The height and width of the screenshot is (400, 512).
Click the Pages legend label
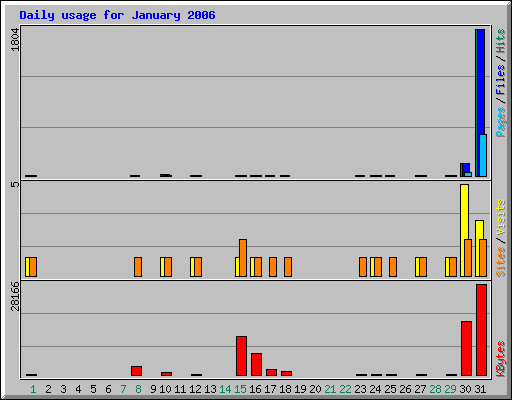[501, 122]
